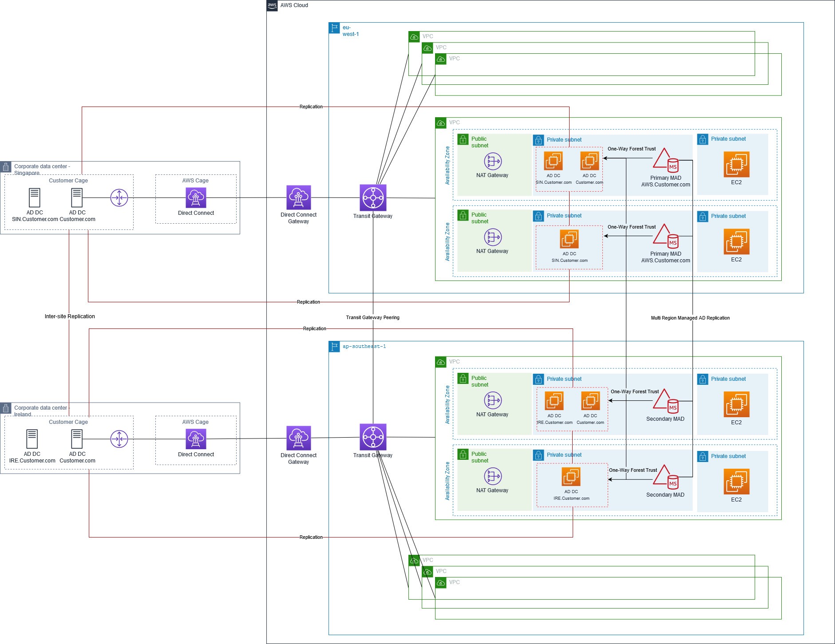This screenshot has height=644, width=835.
Task: Click the eu-west-1 region flag icon
Action: point(334,28)
